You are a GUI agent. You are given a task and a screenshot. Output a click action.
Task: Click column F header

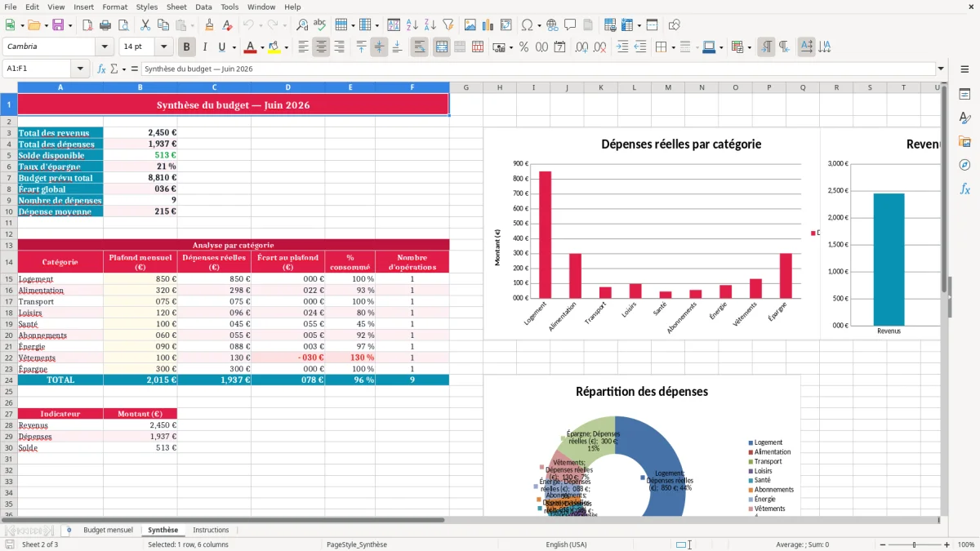tap(412, 87)
